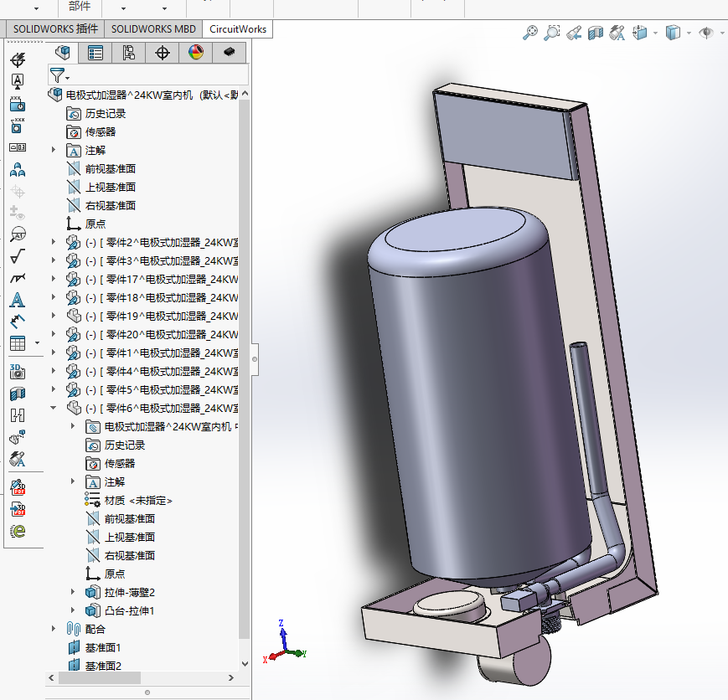The image size is (728, 700).
Task: Click the Zoom to Fit icon
Action: (x=530, y=33)
